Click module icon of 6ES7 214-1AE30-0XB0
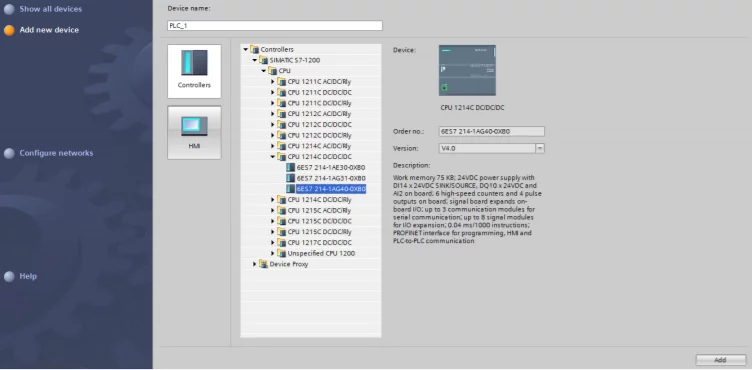Image resolution: width=752 pixels, height=370 pixels. (x=290, y=167)
